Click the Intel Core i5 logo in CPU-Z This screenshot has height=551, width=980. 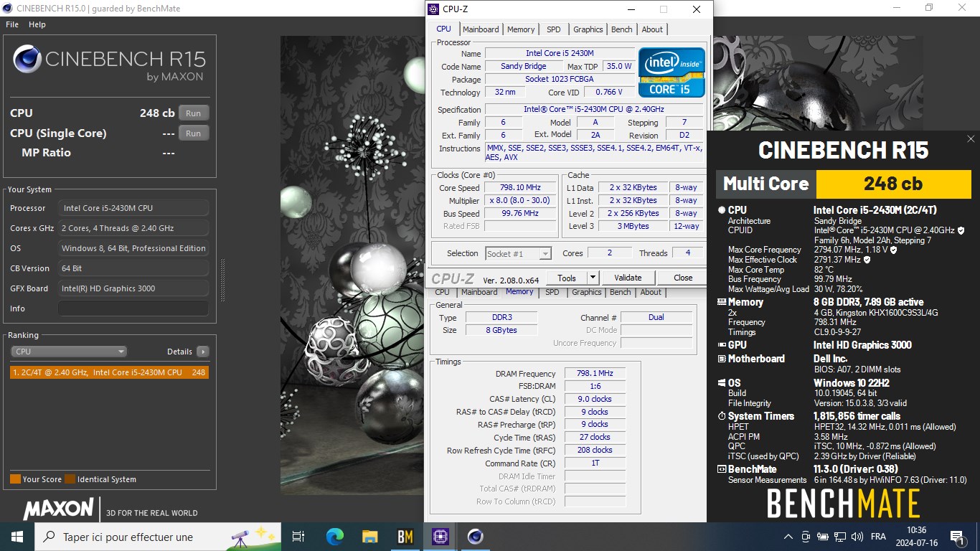pos(672,72)
